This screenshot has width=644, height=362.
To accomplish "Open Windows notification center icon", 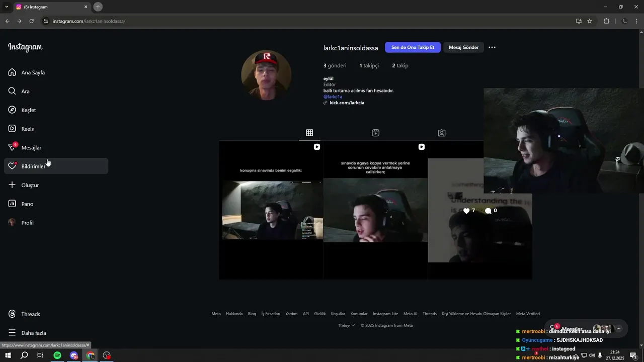I will pos(633,355).
